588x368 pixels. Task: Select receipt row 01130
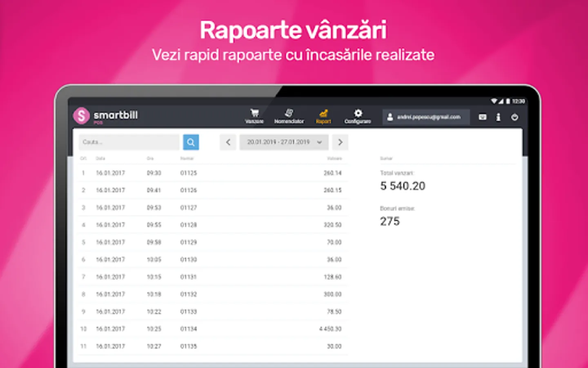coord(213,260)
